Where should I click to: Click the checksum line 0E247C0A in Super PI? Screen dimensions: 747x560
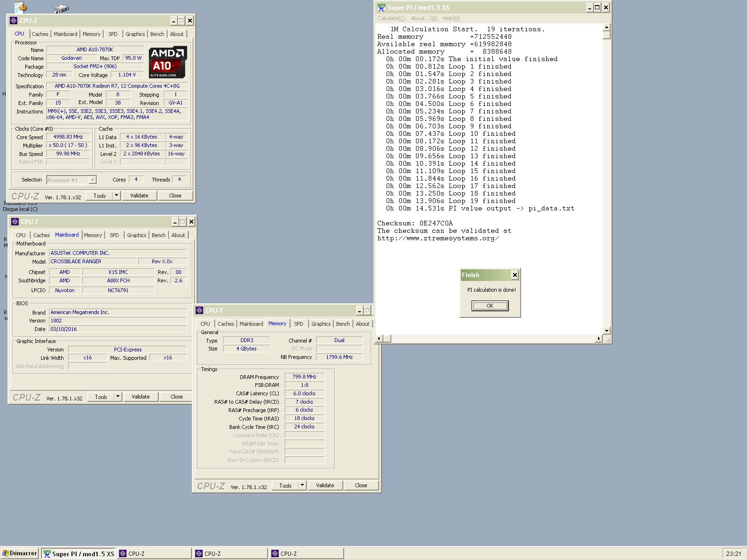[x=415, y=223]
